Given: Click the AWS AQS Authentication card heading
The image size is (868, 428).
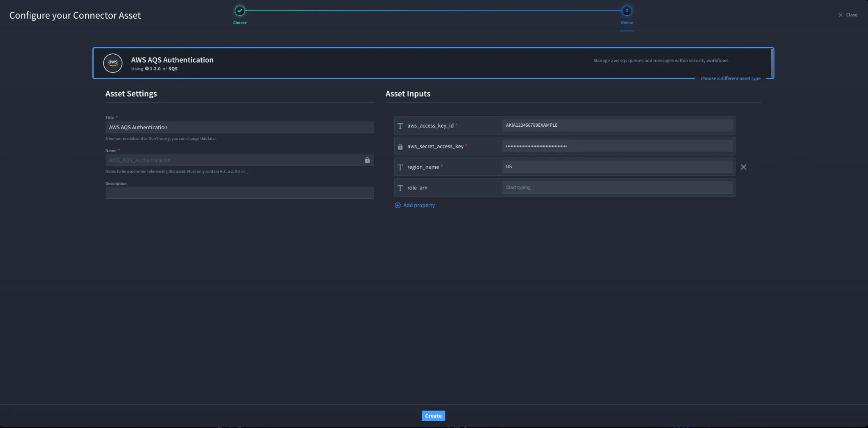Looking at the screenshot, I should [172, 60].
